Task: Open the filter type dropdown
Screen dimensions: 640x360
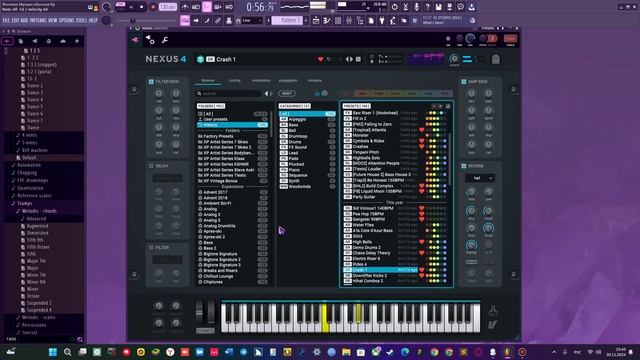Action: (167, 260)
